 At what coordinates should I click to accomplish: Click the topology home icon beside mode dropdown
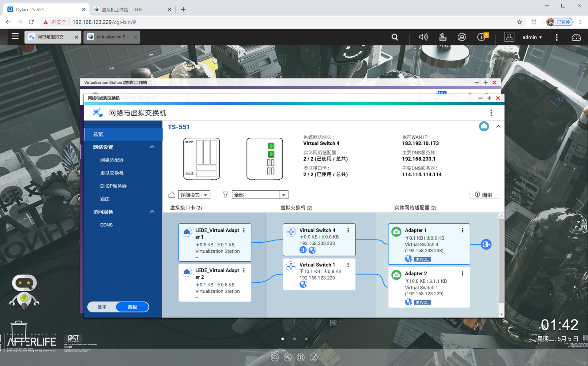[x=172, y=195]
